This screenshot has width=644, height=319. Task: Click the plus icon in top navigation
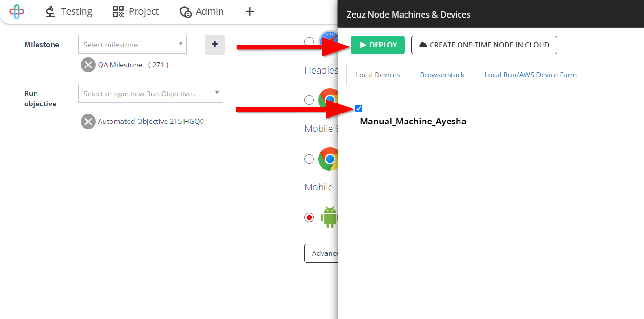pyautogui.click(x=250, y=11)
